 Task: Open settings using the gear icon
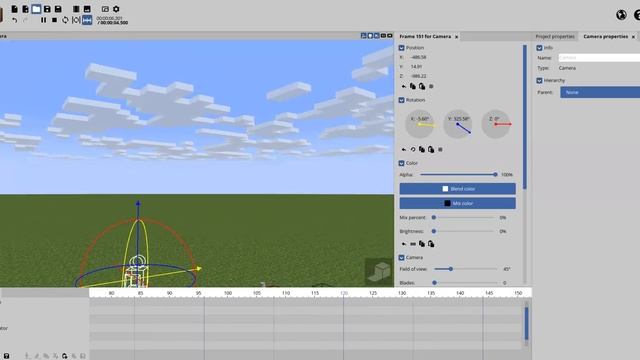click(116, 9)
